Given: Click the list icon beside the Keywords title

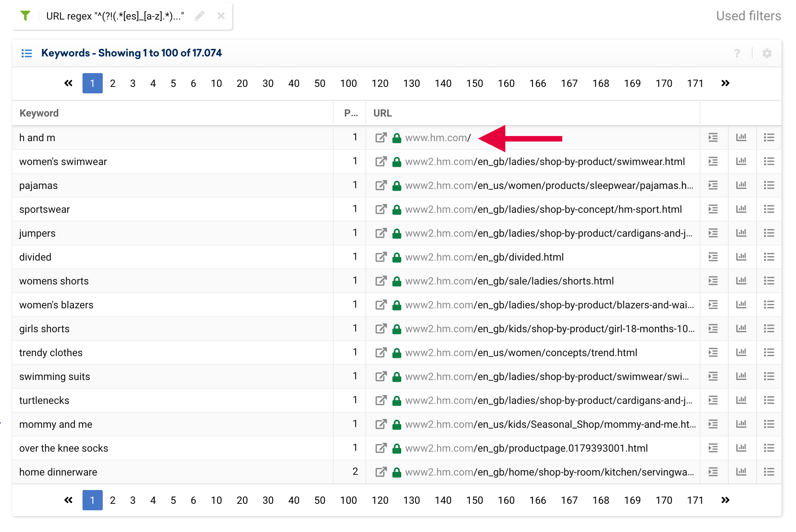Looking at the screenshot, I should point(27,53).
